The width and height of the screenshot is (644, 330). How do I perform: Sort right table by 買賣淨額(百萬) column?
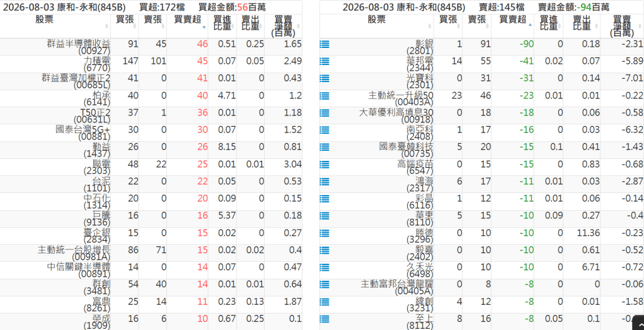point(622,27)
